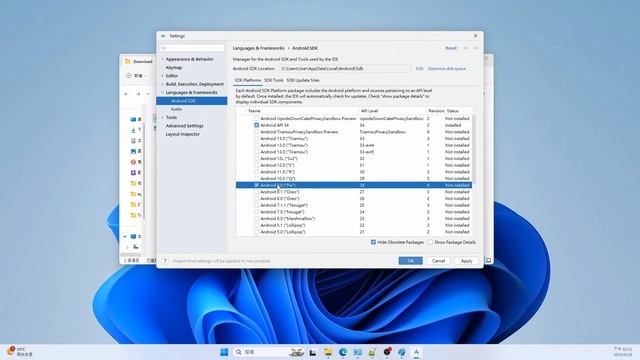Screen dimensions: 640x360
Task: Open Layout Inspector settings
Action: [182, 134]
